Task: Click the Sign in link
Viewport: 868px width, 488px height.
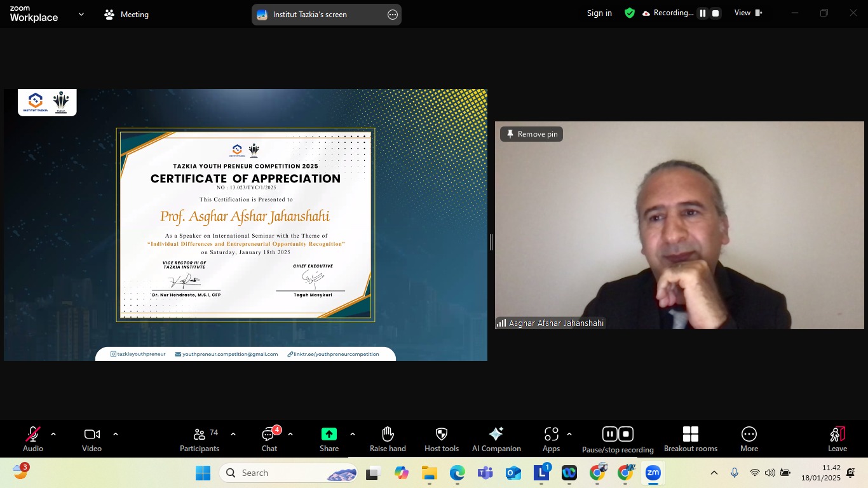Action: pyautogui.click(x=599, y=13)
